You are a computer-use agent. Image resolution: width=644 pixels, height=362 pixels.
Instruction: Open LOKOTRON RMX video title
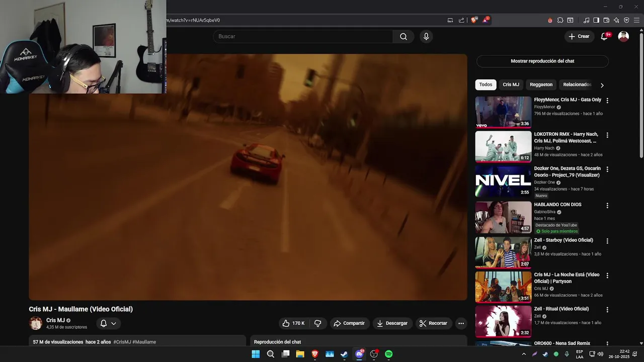click(x=566, y=138)
